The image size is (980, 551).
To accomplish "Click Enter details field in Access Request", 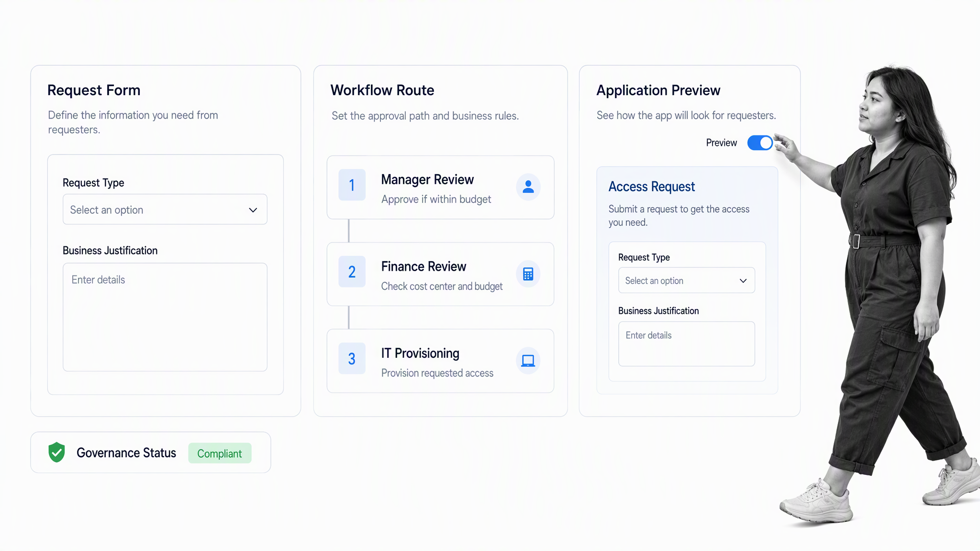I will pyautogui.click(x=687, y=344).
